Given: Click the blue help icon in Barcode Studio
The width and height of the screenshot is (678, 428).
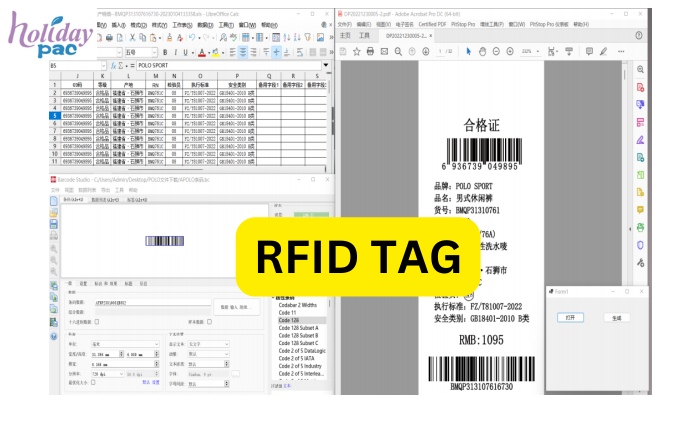Looking at the screenshot, I should [54, 336].
